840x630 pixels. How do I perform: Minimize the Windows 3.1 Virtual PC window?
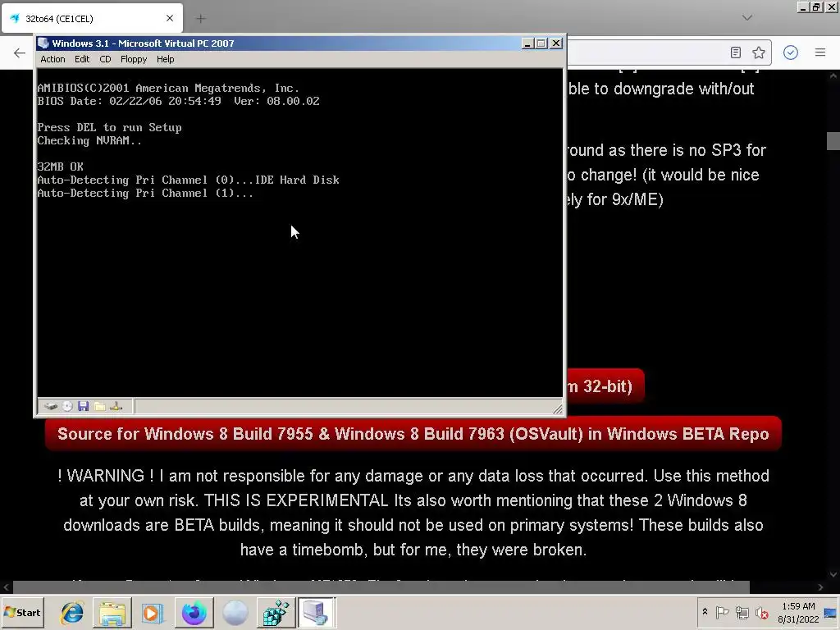(x=527, y=43)
